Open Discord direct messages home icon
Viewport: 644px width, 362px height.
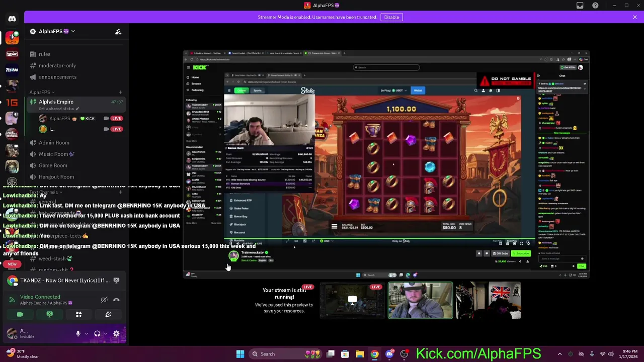(12, 19)
